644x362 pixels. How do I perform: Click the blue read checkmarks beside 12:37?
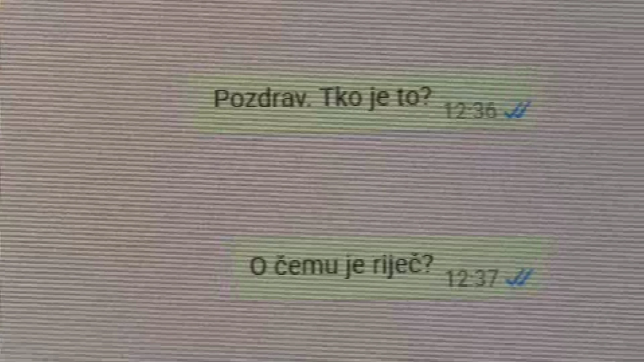click(520, 278)
